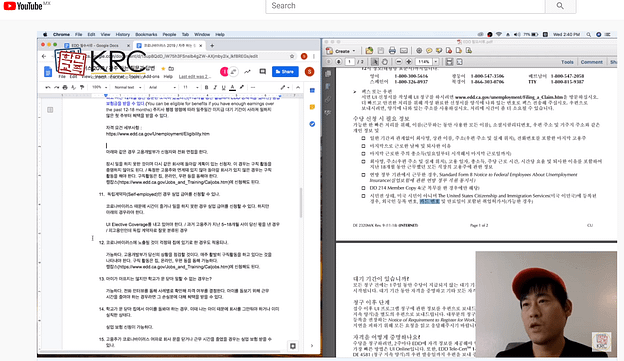
Task: Zoom out the PDF with minus icon
Action: [399, 62]
